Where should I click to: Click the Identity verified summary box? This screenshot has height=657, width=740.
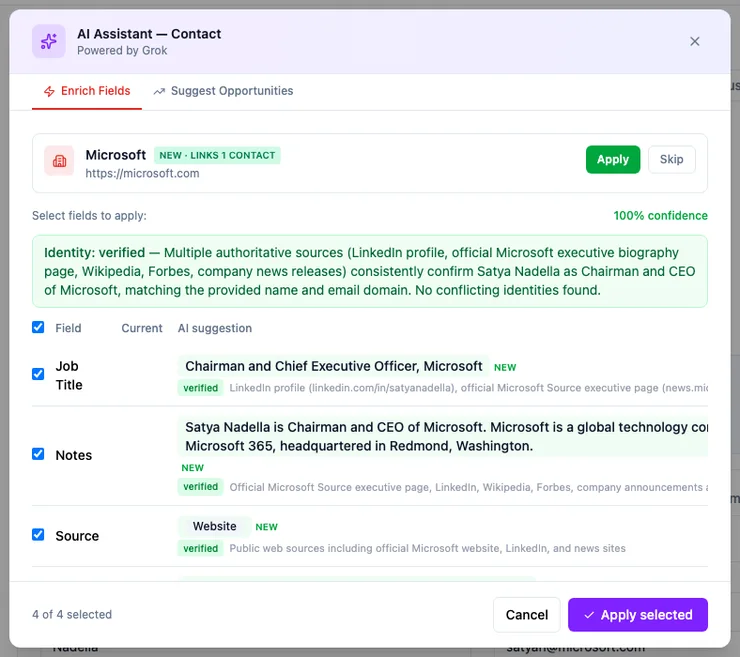[x=370, y=271]
